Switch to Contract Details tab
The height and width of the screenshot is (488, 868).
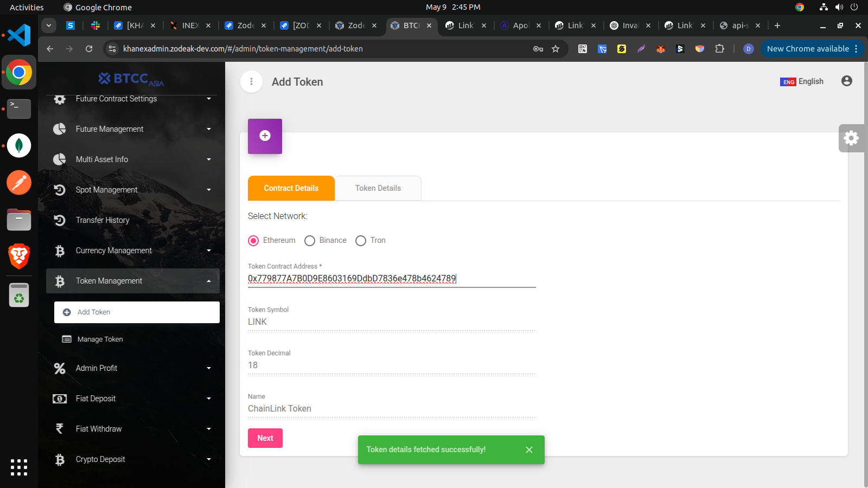[291, 188]
